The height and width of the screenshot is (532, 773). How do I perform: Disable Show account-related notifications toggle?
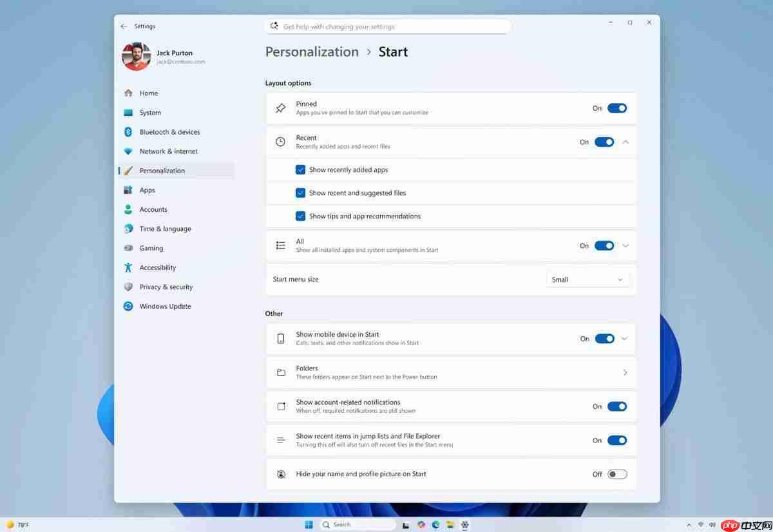tap(617, 406)
